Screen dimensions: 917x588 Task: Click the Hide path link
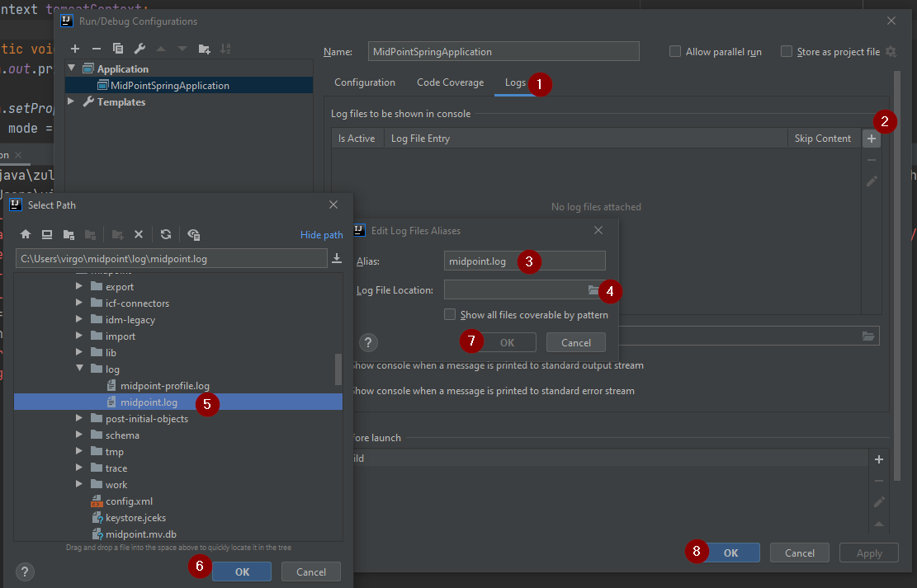click(321, 234)
